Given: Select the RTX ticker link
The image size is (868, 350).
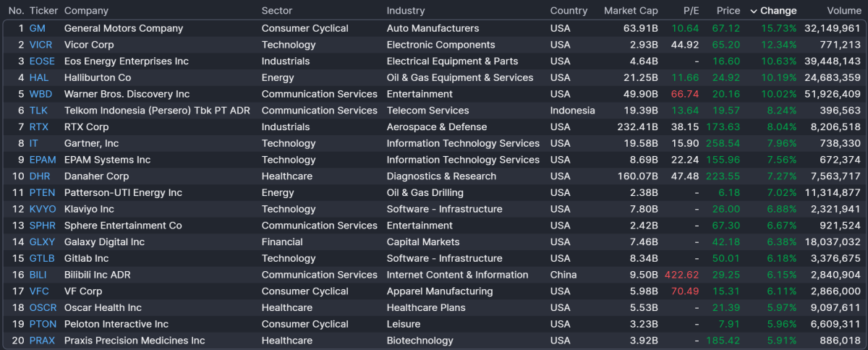Looking at the screenshot, I should click(39, 127).
